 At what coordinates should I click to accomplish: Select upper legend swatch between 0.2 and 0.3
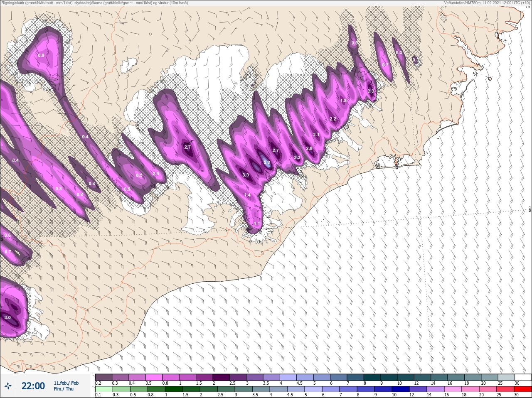point(103,378)
